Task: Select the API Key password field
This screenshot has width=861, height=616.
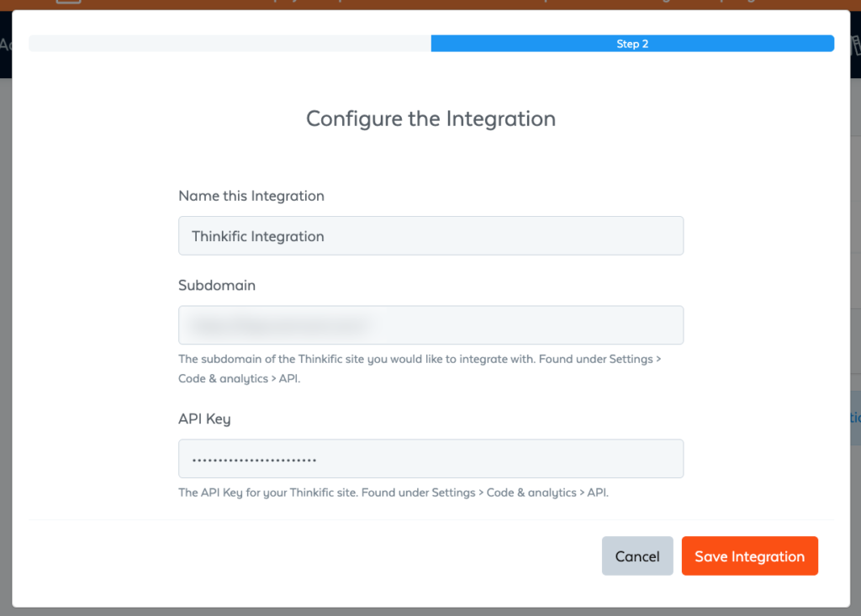Action: pyautogui.click(x=430, y=459)
